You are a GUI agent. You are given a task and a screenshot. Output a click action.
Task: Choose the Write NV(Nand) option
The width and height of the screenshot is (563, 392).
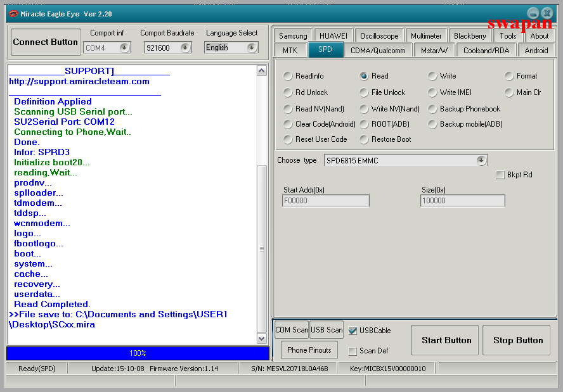pos(364,109)
